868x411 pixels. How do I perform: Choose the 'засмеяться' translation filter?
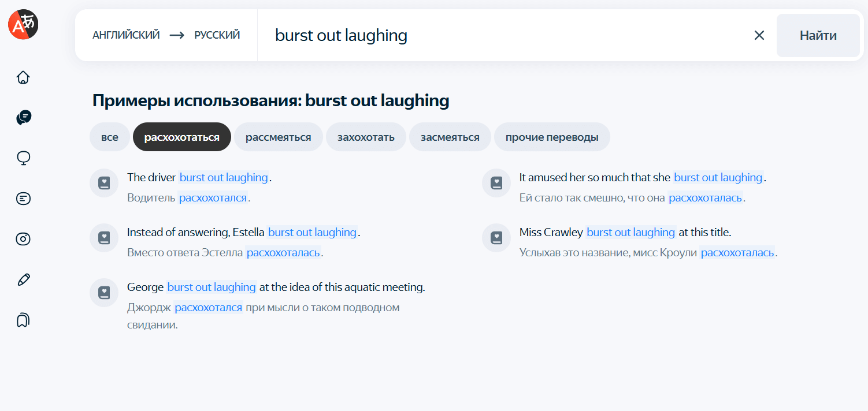(x=450, y=137)
